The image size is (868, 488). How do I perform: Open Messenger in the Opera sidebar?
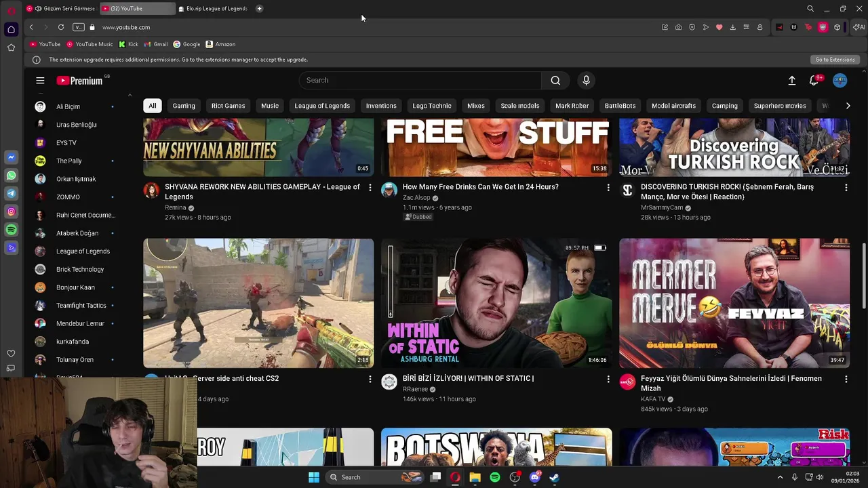[x=11, y=157]
